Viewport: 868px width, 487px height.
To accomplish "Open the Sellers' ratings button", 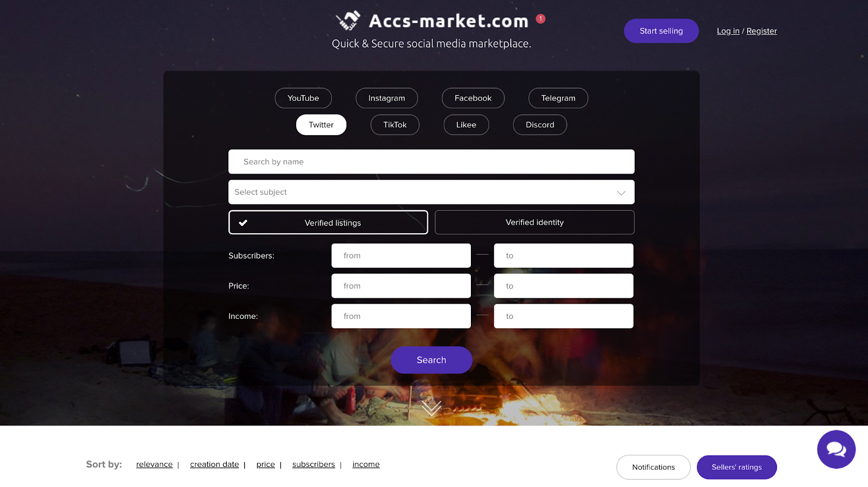I will [737, 467].
